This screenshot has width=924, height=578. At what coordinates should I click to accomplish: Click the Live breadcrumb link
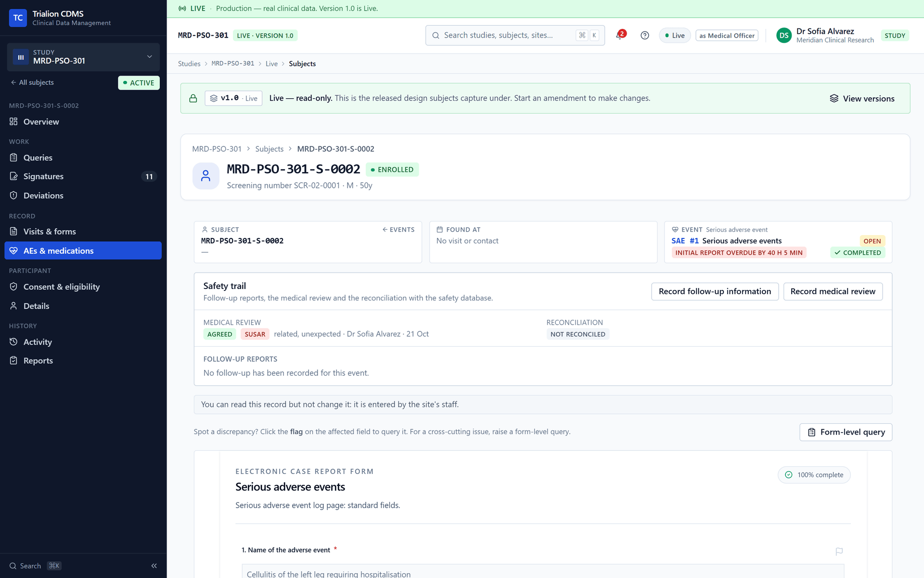pos(271,64)
